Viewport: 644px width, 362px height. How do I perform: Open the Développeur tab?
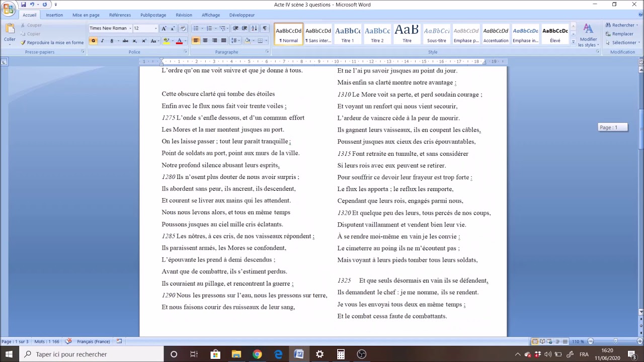click(x=242, y=15)
